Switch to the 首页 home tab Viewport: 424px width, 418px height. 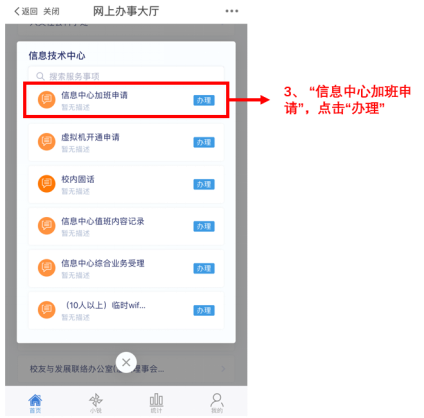(x=35, y=403)
